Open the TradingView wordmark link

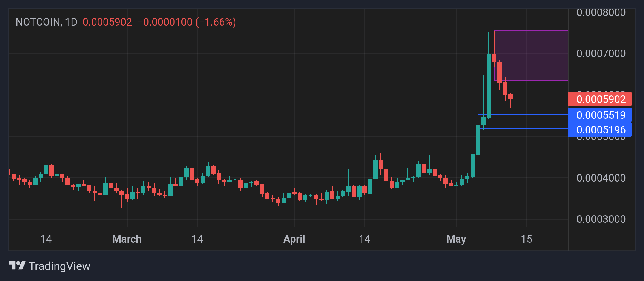(59, 266)
